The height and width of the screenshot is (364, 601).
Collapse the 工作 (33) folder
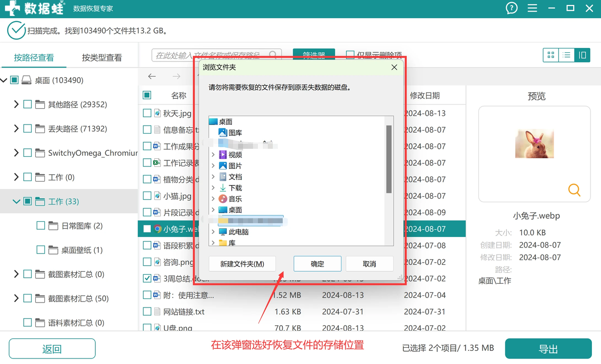[x=16, y=201]
